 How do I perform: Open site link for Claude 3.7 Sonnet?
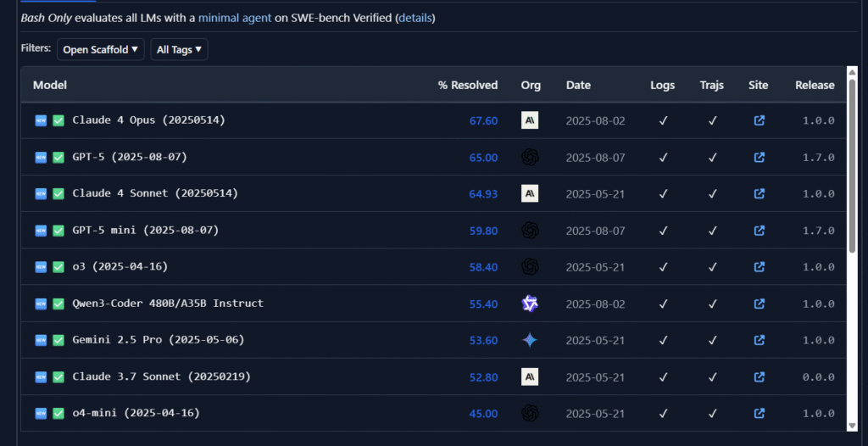pos(759,376)
